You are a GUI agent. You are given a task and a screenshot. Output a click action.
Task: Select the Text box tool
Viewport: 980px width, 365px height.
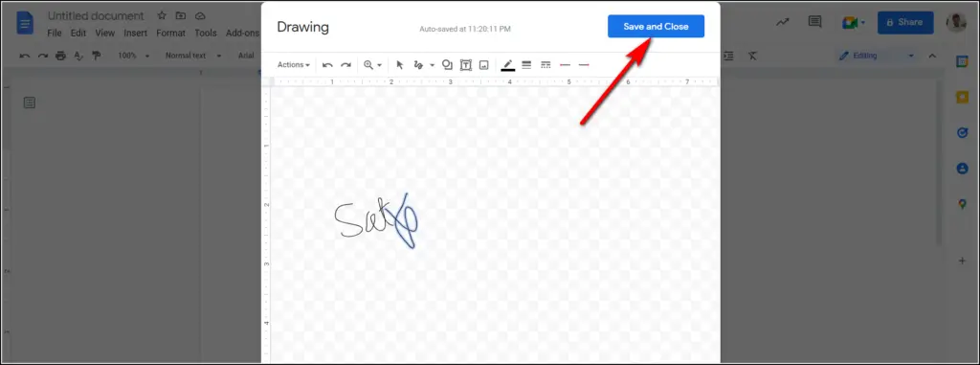[x=466, y=64]
